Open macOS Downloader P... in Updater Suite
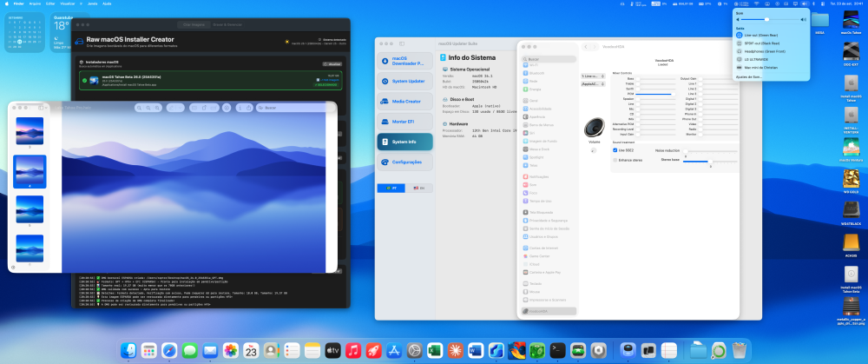Screen dimensions: 868x364 [405, 61]
